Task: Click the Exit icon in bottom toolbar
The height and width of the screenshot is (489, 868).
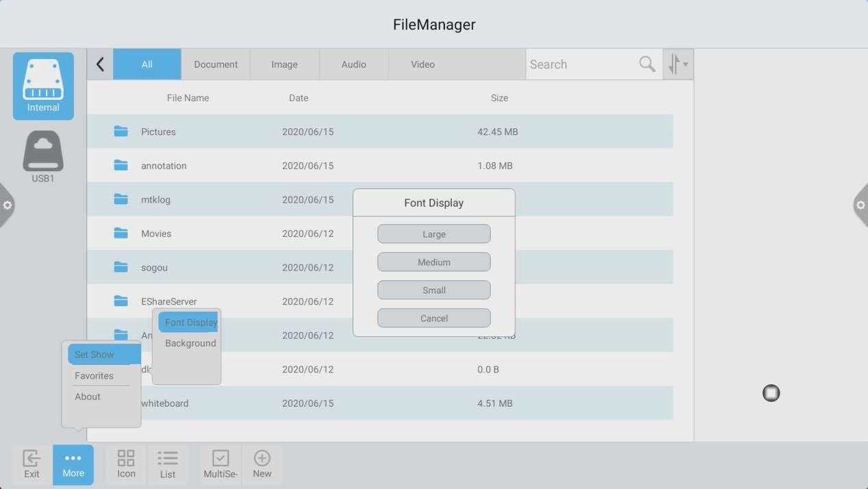Action: coord(31,464)
